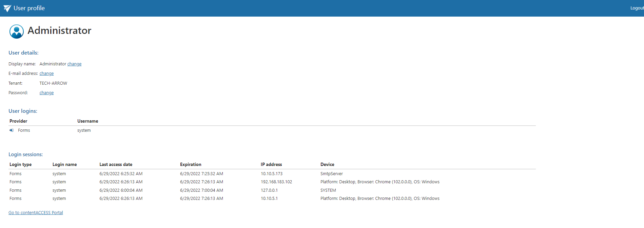
Task: Select the session with IP 192.168.183.102
Action: 276,182
